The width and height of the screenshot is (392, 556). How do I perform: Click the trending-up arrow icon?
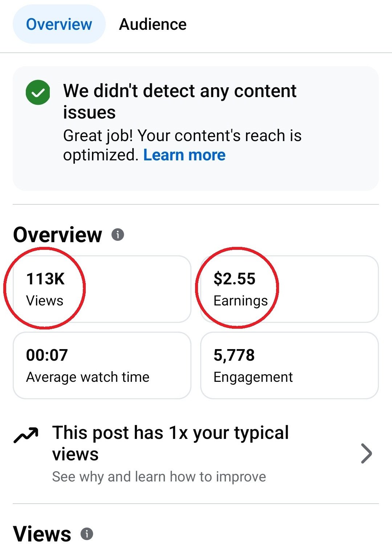tap(26, 435)
